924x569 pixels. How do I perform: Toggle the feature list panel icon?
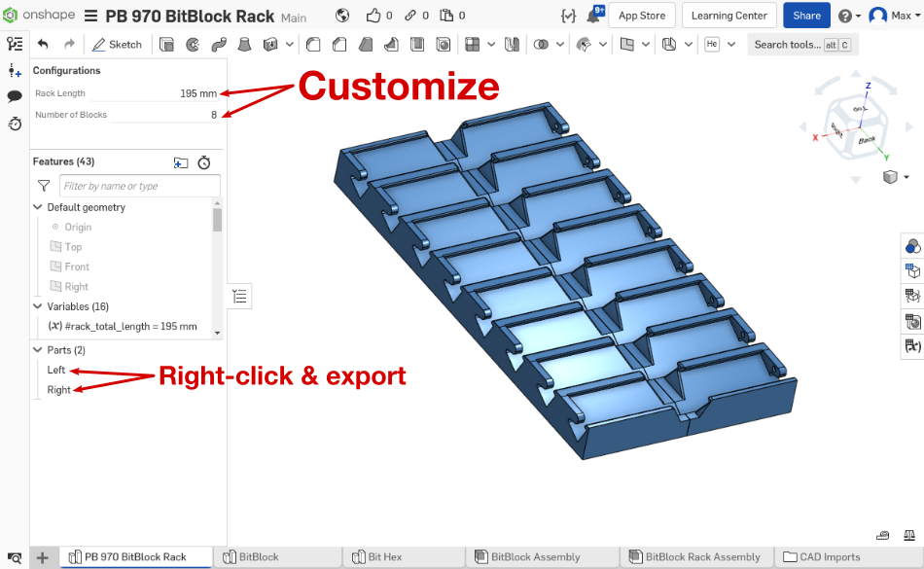coord(15,44)
